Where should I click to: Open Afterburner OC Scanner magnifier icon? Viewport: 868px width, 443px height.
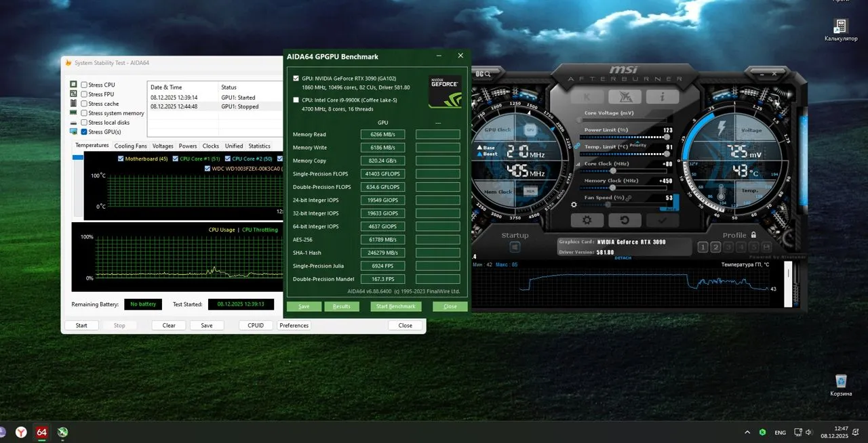pyautogui.click(x=488, y=74)
